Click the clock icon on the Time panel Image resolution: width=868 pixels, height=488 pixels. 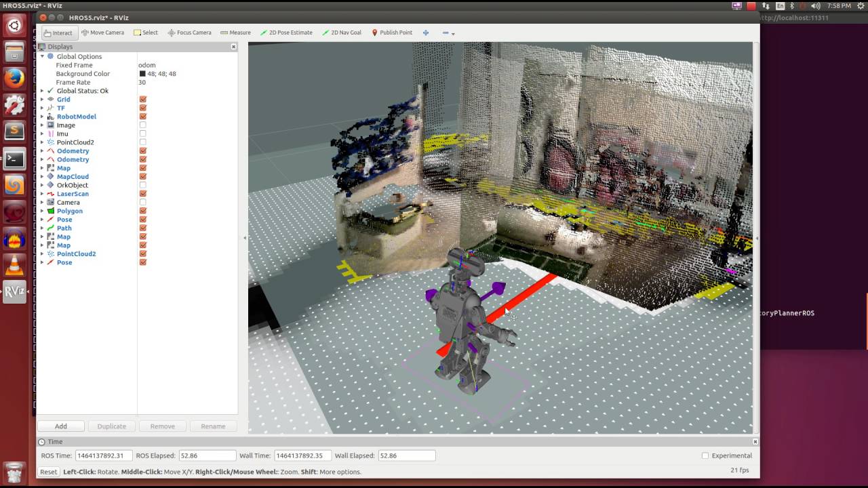click(x=41, y=442)
